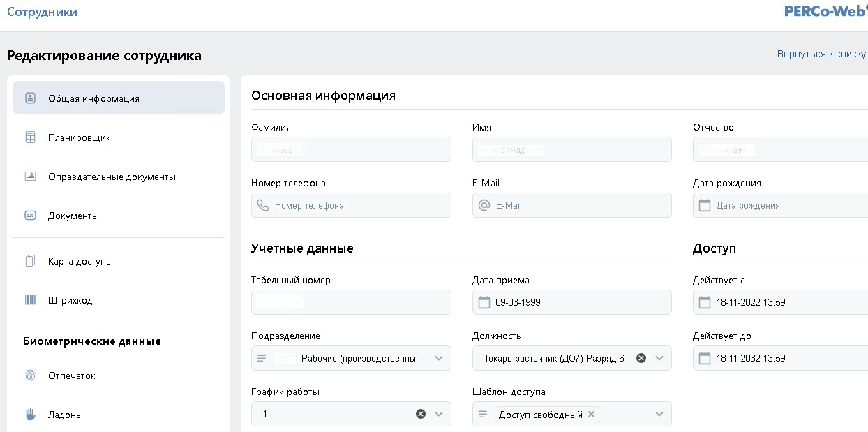Image resolution: width=868 pixels, height=432 pixels.
Task: Open the Карта доступа section
Action: (79, 261)
